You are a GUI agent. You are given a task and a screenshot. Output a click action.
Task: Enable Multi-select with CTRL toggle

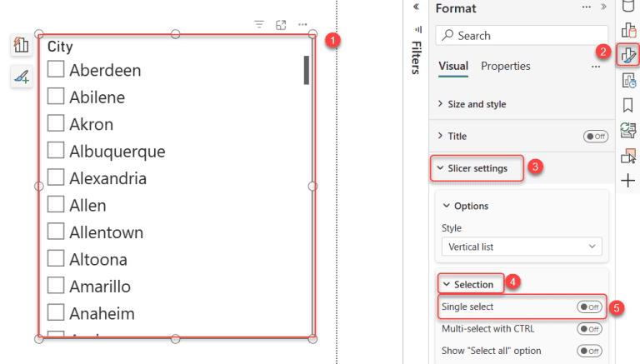click(x=589, y=329)
